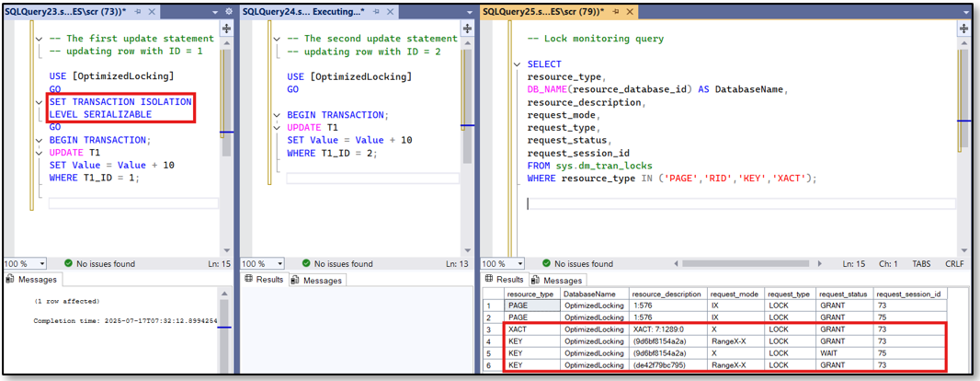Select the Results tab in SQLQuery24 pane
Image resolution: width=980 pixels, height=381 pixels.
264,280
